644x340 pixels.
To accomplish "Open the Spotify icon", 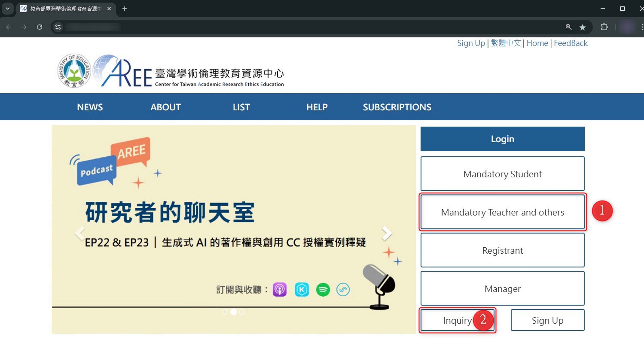I will coord(323,290).
